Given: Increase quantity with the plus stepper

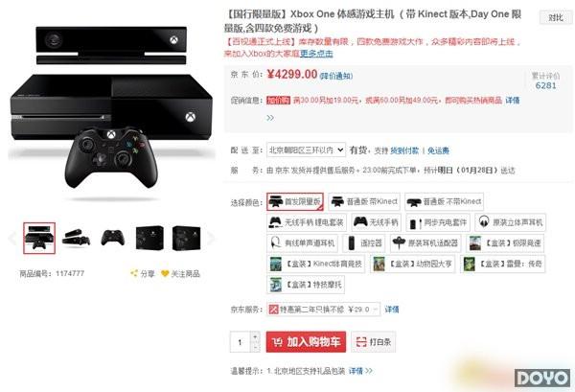Looking at the screenshot, I should pos(255,336).
